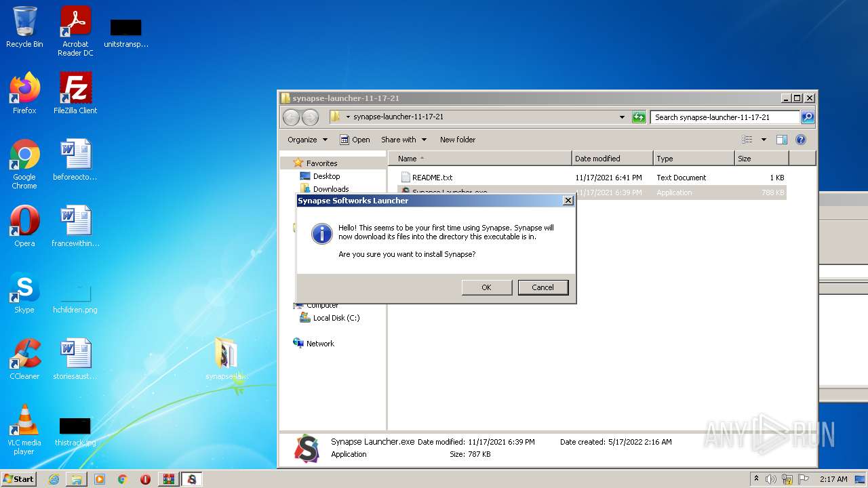Open Explorer help question mark icon
The width and height of the screenshot is (868, 488).
coord(800,140)
